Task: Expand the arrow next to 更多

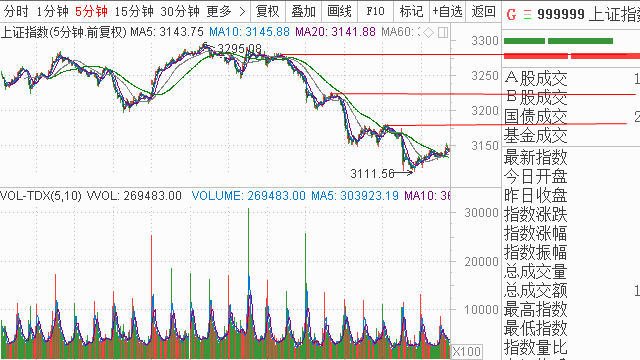Action: point(242,11)
